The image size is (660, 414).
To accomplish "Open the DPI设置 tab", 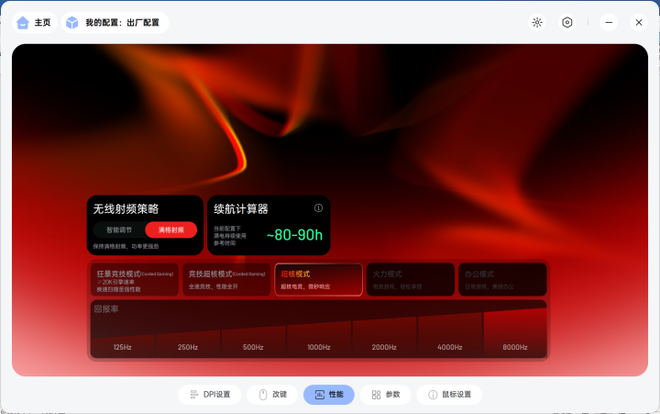I will [210, 395].
